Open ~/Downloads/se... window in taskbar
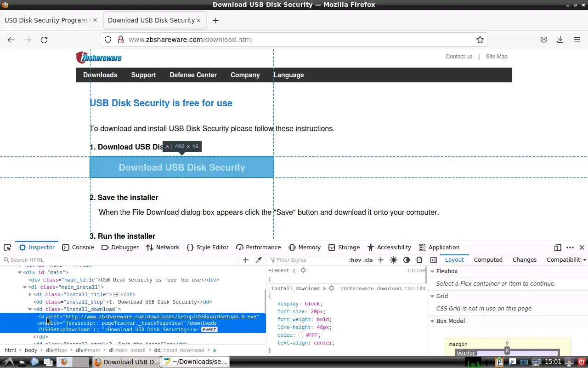This screenshot has width=588, height=368. click(x=195, y=362)
